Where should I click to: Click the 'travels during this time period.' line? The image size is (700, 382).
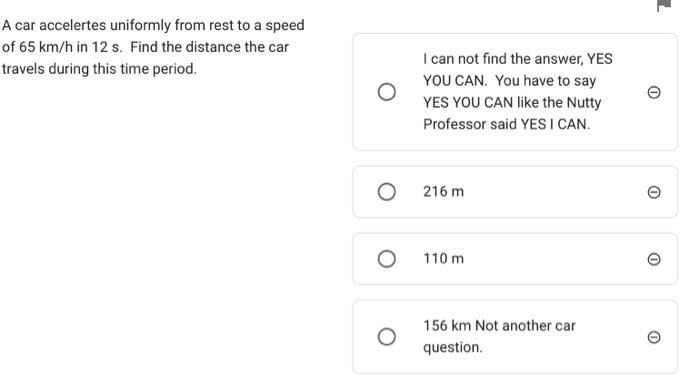99,69
